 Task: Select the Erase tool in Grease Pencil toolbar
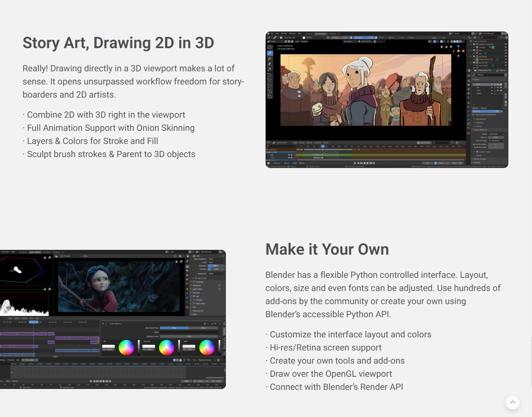[269, 64]
